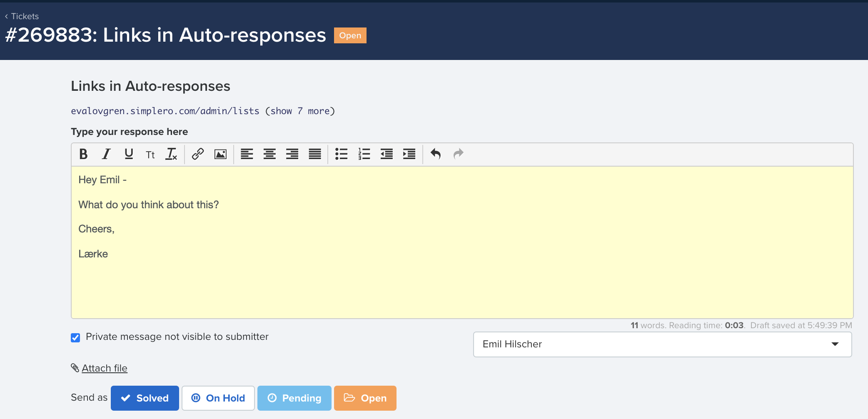Clear text formatting
868x419 pixels.
(x=171, y=154)
